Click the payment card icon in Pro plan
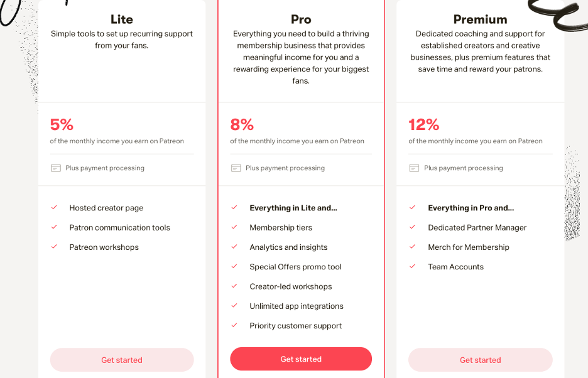 [236, 168]
